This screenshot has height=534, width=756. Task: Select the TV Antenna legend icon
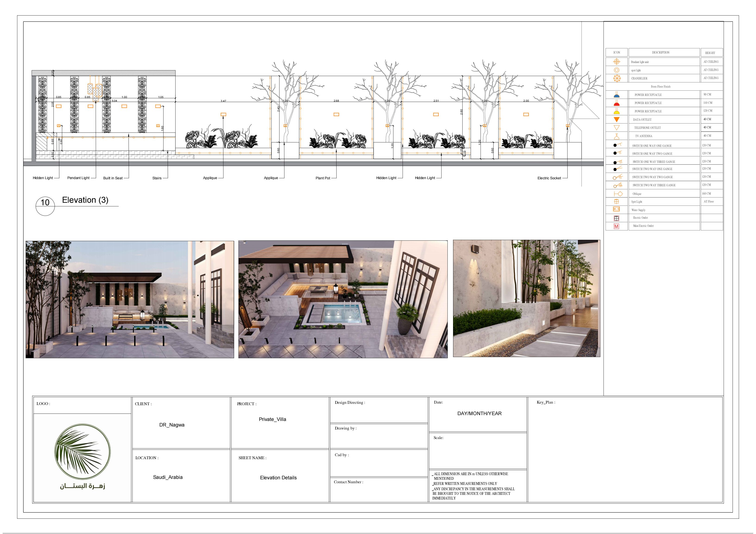(x=616, y=136)
